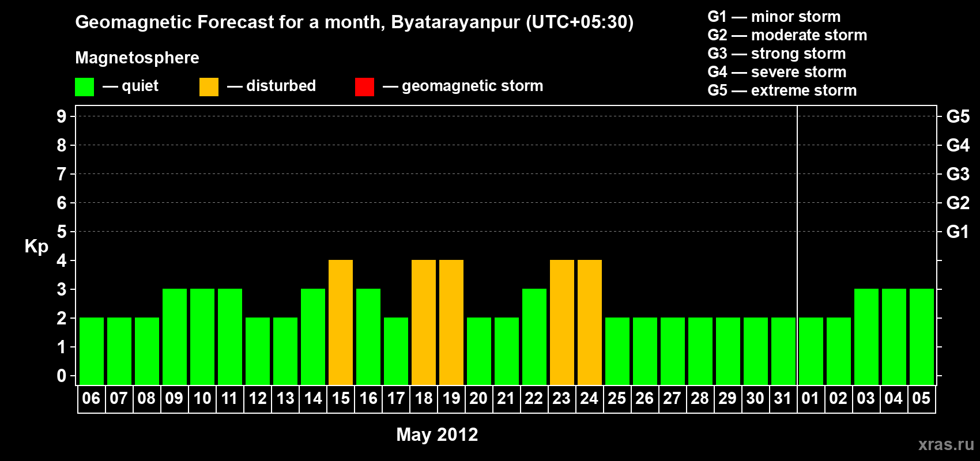The image size is (980, 461).
Task: Click the date label 20 on the axis
Action: pyautogui.click(x=478, y=398)
